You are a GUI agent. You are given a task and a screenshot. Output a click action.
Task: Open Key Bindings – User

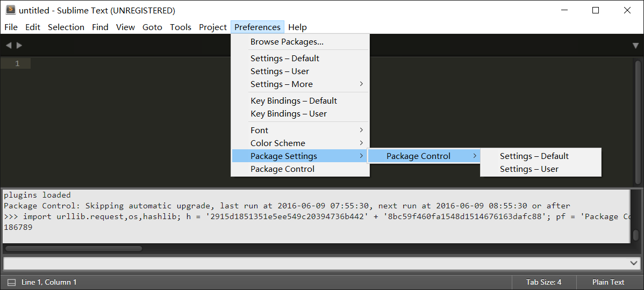click(300, 114)
